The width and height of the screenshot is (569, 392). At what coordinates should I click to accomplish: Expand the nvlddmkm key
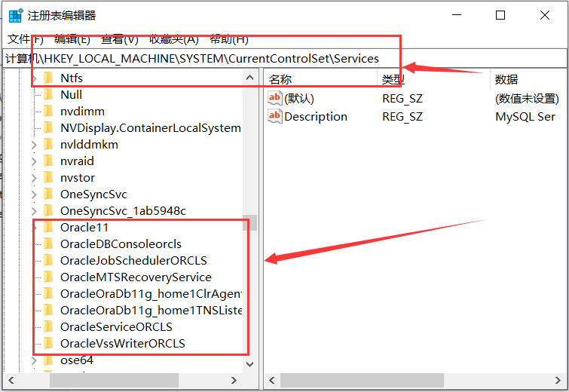tap(34, 145)
